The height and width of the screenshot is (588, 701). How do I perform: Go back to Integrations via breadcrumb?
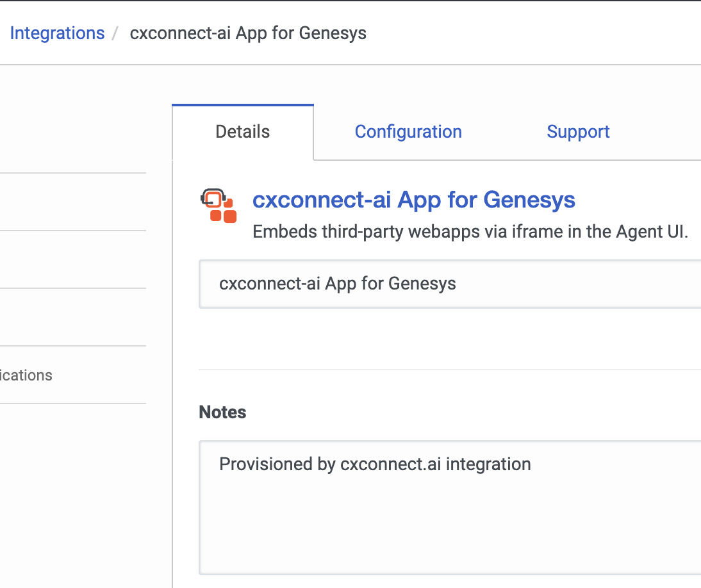click(x=57, y=33)
